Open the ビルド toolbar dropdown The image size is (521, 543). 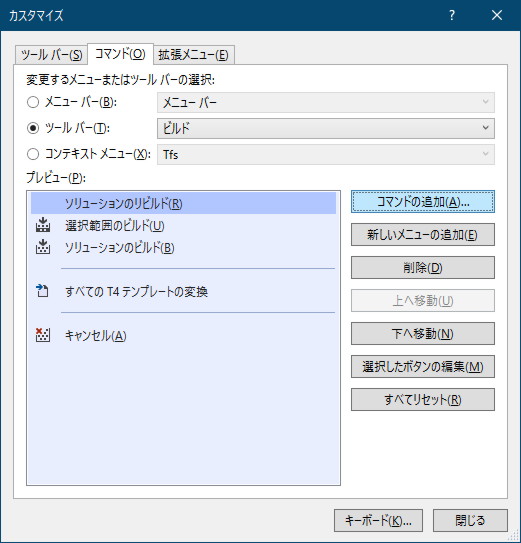pyautogui.click(x=326, y=128)
